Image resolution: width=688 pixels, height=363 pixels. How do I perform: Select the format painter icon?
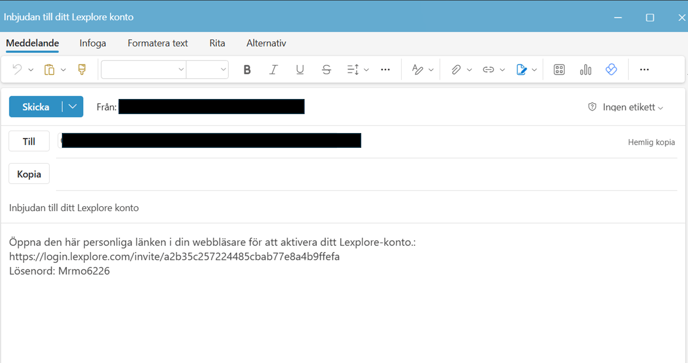pyautogui.click(x=82, y=69)
